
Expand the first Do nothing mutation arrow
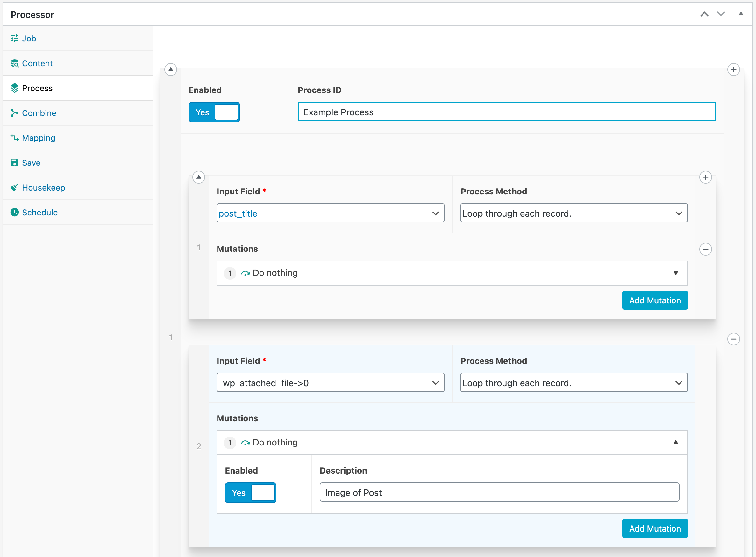pos(675,273)
